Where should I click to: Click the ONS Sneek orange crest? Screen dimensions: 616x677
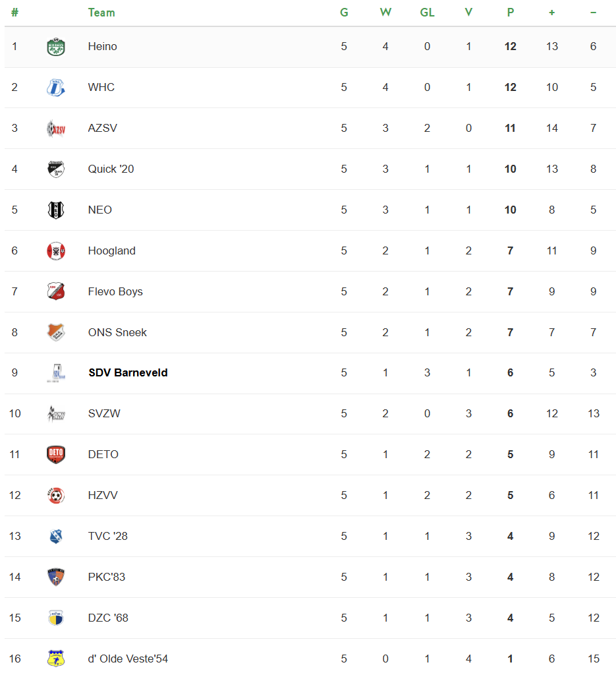pyautogui.click(x=56, y=332)
